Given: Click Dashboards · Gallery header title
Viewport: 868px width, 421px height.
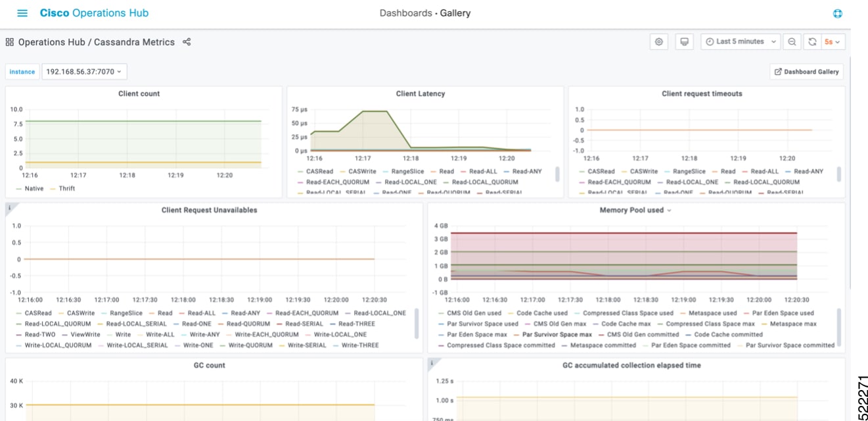Looking at the screenshot, I should click(424, 13).
